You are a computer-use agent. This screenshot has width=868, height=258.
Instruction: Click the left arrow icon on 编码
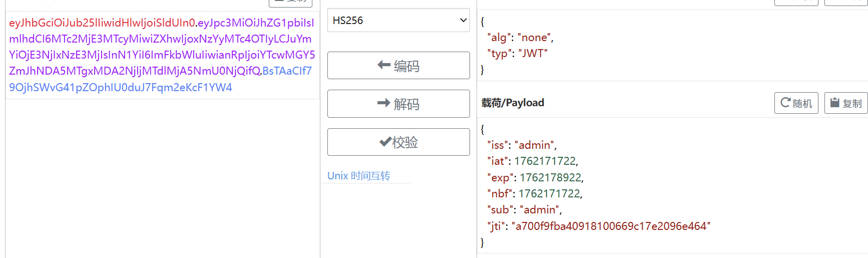tap(384, 65)
